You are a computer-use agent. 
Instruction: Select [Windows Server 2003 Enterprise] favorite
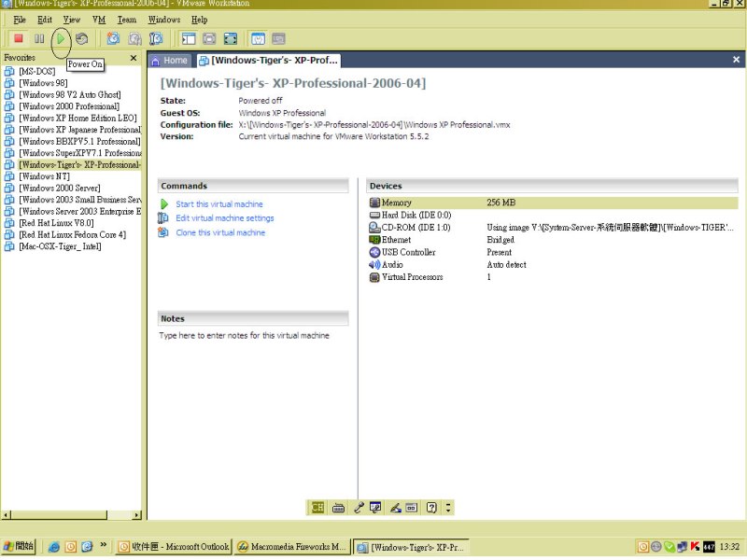pos(80,212)
